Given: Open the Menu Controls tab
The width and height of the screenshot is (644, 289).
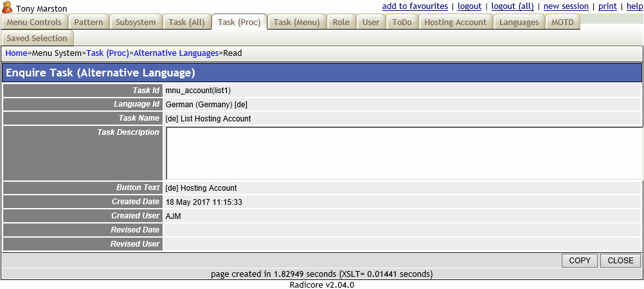Looking at the screenshot, I should point(34,22).
